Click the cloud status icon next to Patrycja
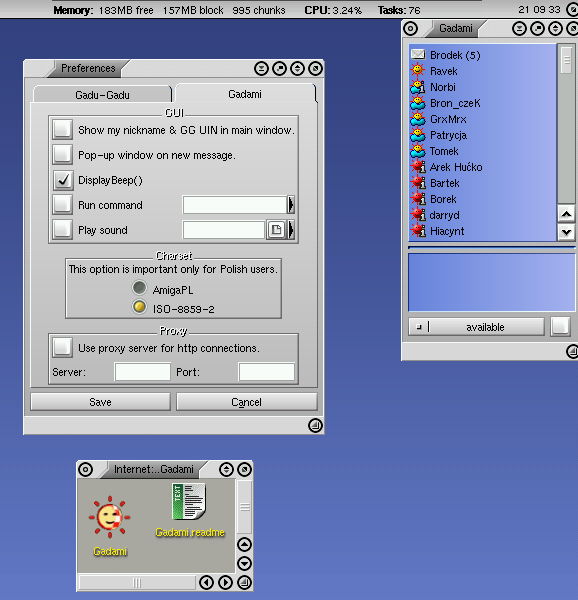Viewport: 578px width, 600px height. 418,135
